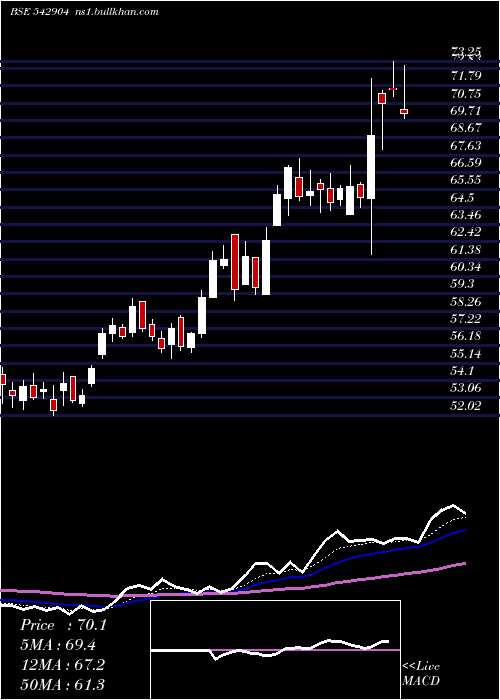Click the last red candlestick near 69.71
The image size is (500, 700).
pyautogui.click(x=404, y=111)
